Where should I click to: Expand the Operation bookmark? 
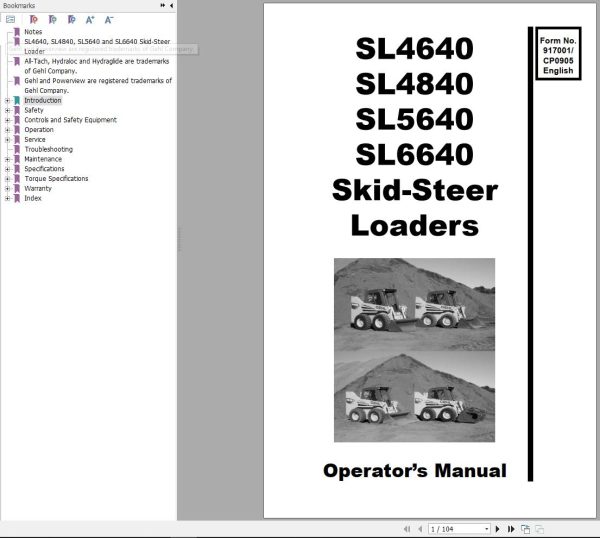pos(7,130)
